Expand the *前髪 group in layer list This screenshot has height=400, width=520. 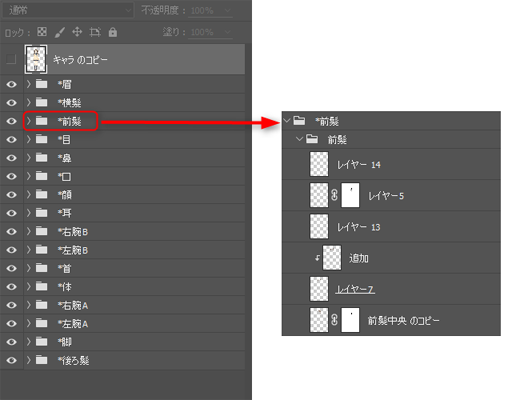tap(29, 121)
